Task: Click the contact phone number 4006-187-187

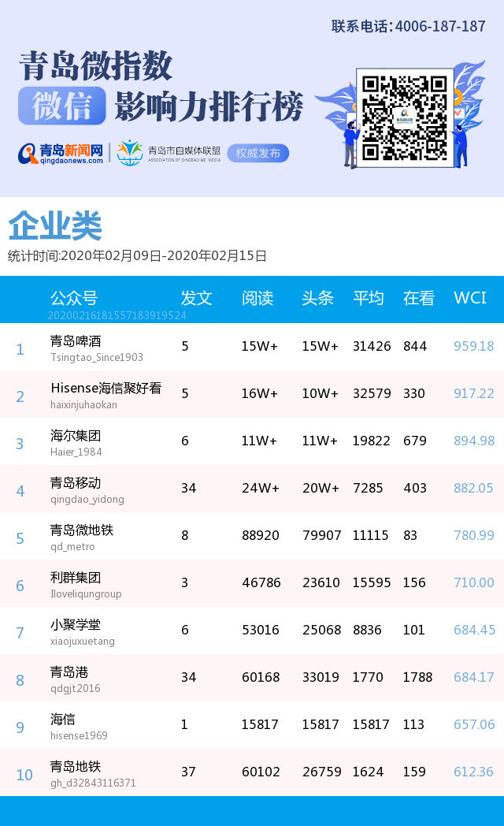Action: (439, 26)
